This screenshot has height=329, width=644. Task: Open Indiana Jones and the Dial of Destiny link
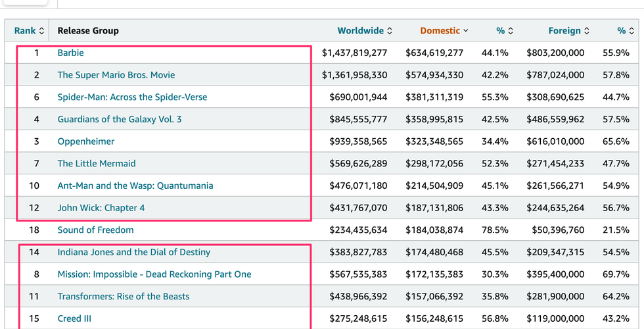[x=134, y=252]
